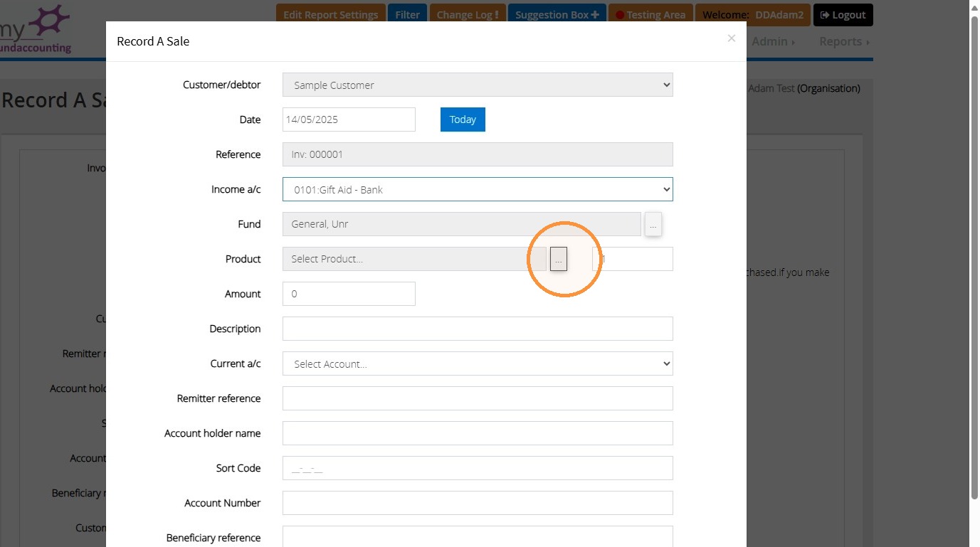The height and width of the screenshot is (547, 980).
Task: Go to the Testing Area
Action: (650, 14)
